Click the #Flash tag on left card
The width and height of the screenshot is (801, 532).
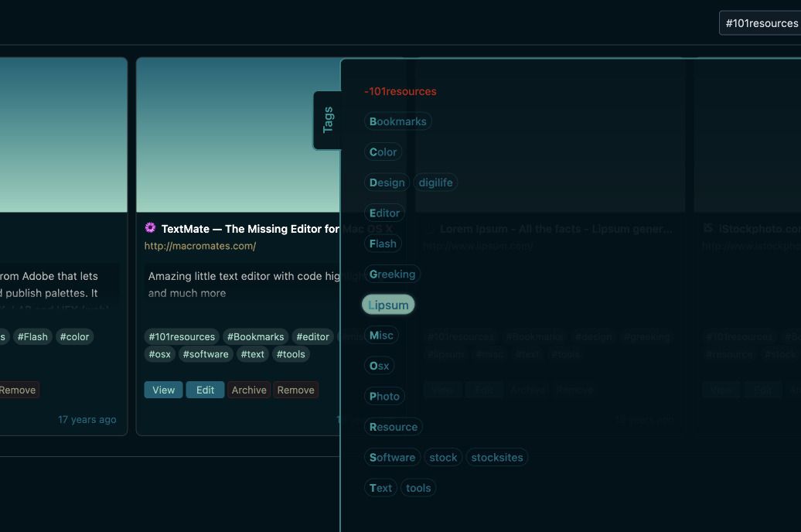pyautogui.click(x=32, y=336)
